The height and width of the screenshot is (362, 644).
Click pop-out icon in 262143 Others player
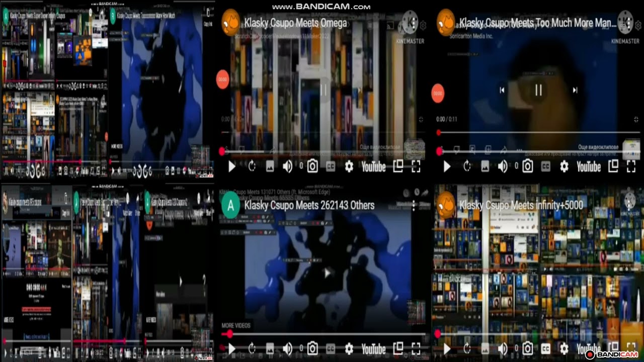pyautogui.click(x=398, y=348)
